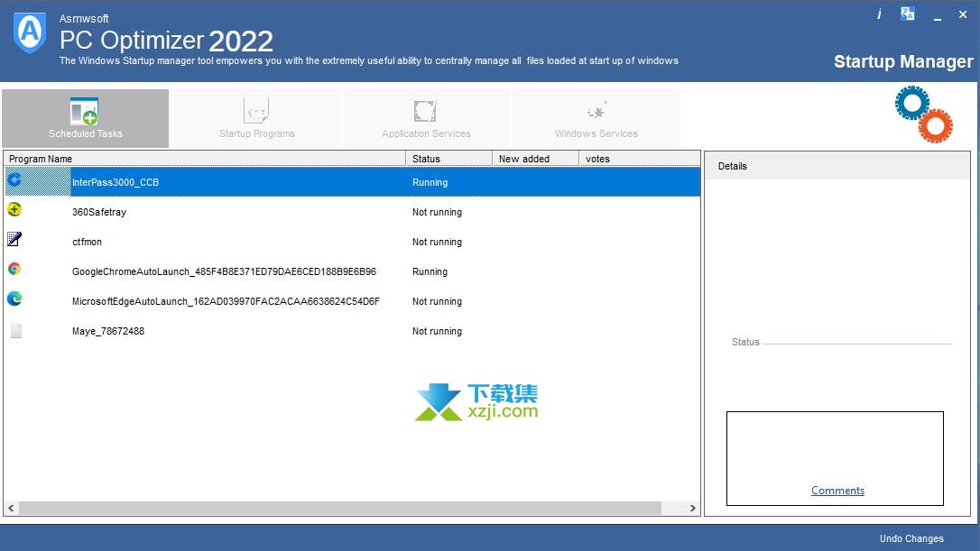Click the Details panel header

pos(837,166)
